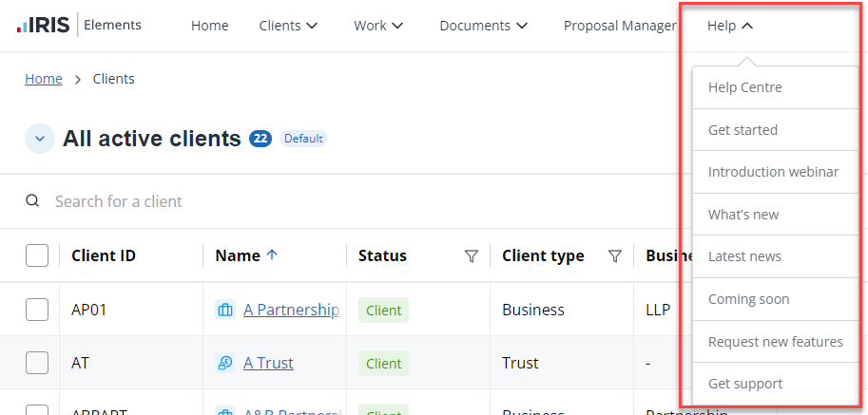This screenshot has height=415, width=868.
Task: Go to Home via the breadcrumb link
Action: pos(44,79)
